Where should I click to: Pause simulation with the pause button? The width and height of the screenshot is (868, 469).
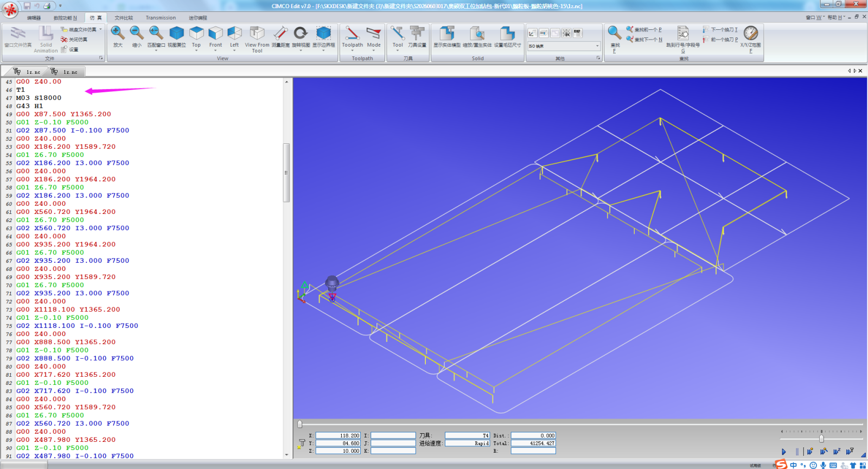797,452
